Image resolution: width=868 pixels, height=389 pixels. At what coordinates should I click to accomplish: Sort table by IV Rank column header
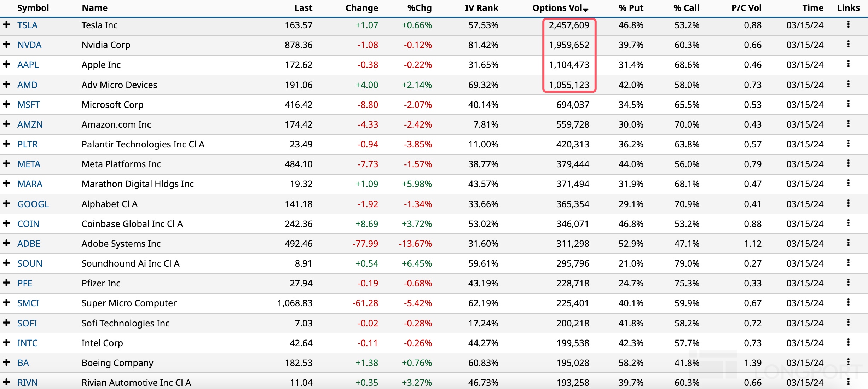point(481,8)
